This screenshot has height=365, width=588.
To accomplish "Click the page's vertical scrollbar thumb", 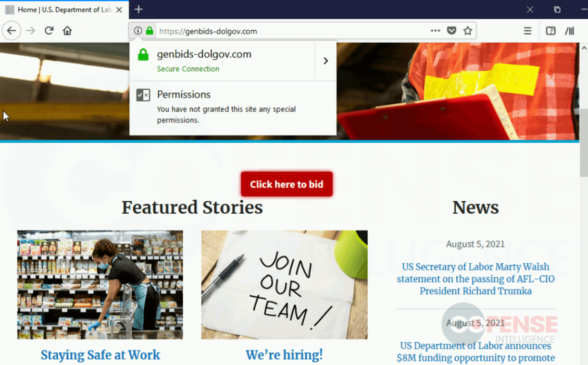I will coord(584,143).
